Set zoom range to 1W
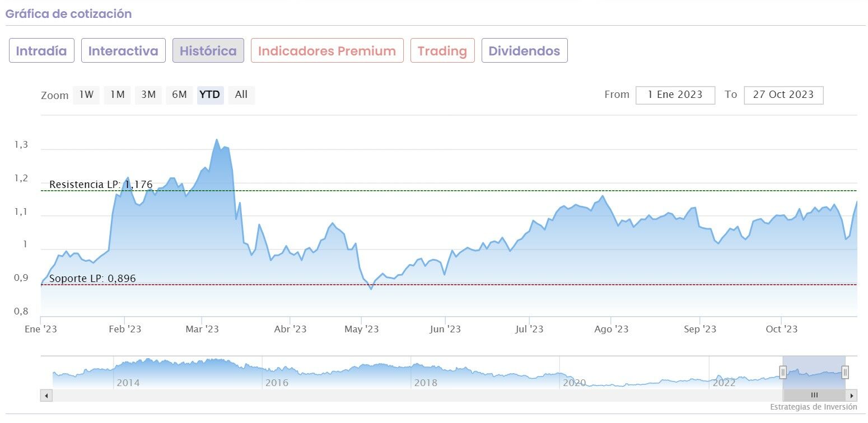868x423 pixels. tap(86, 95)
